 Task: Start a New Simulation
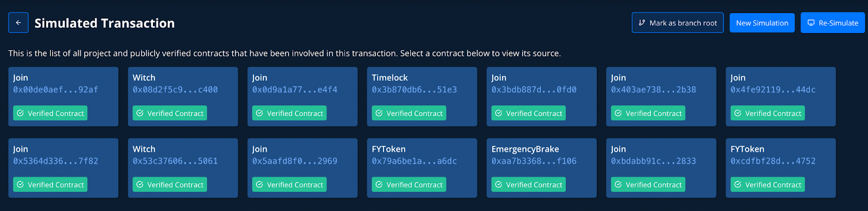pyautogui.click(x=762, y=23)
